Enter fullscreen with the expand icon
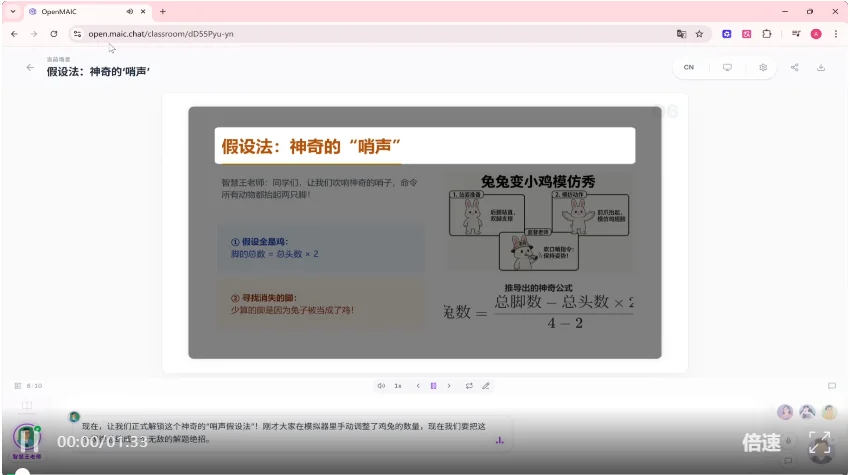The width and height of the screenshot is (850, 475). click(x=820, y=442)
